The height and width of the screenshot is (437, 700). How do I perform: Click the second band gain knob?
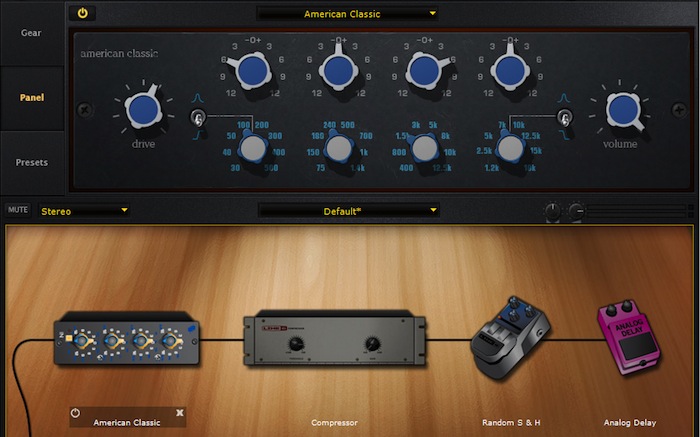338,71
